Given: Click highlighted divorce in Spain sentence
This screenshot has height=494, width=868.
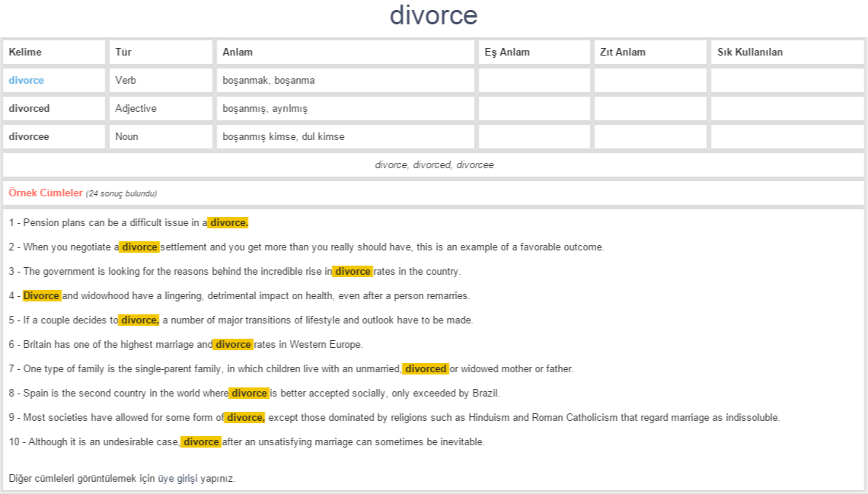Looking at the screenshot, I should coord(249,394).
